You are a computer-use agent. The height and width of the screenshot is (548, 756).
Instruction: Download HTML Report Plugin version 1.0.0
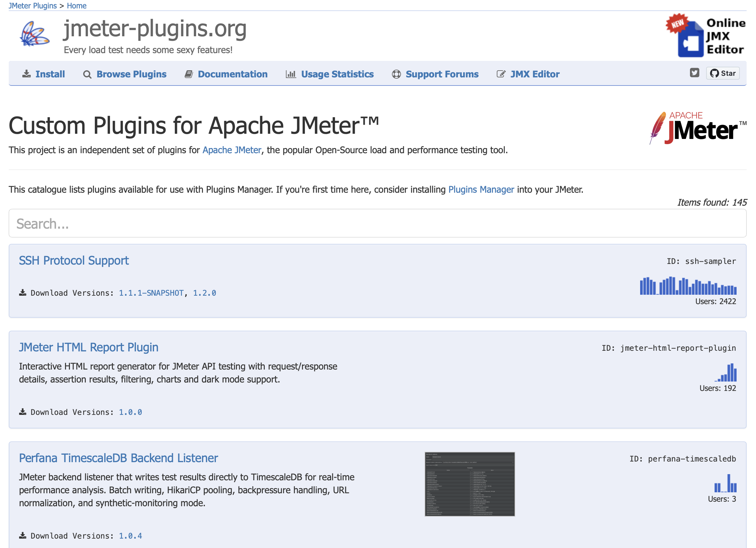(x=131, y=412)
